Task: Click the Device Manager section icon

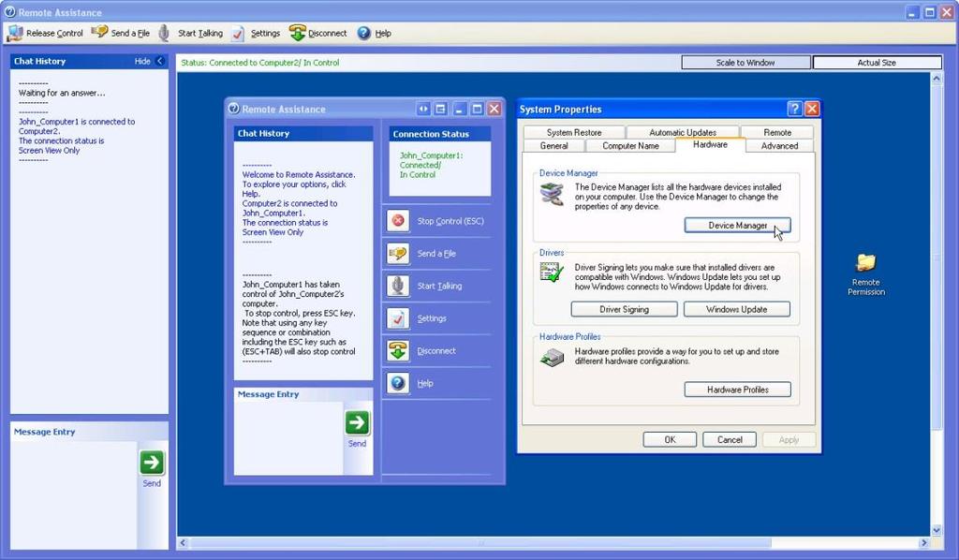Action: click(552, 194)
